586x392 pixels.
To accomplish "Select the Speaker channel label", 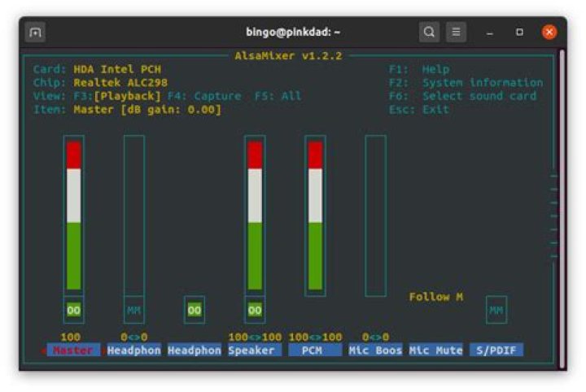I will click(255, 351).
